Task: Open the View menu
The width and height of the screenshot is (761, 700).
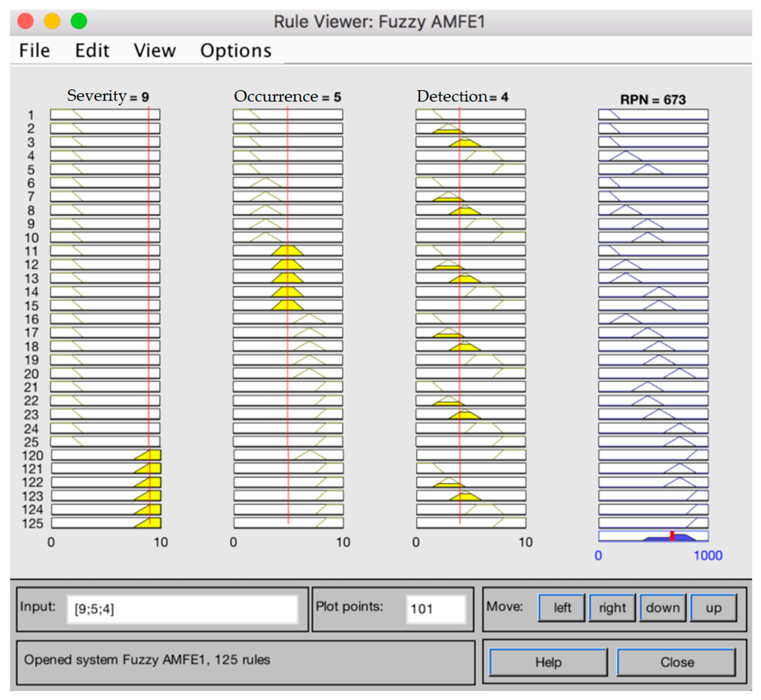Action: tap(154, 51)
